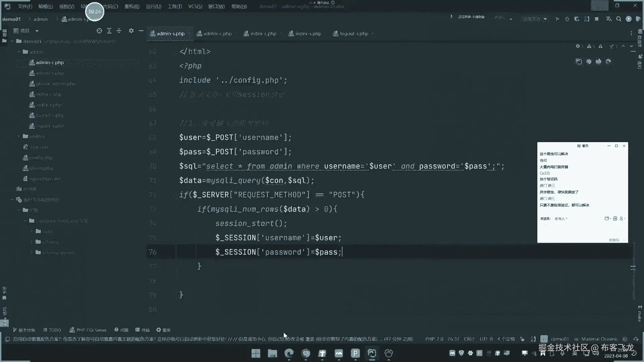This screenshot has height=362, width=644.
Task: Click UTF-8 encoding in status bar
Action: click(x=486, y=339)
